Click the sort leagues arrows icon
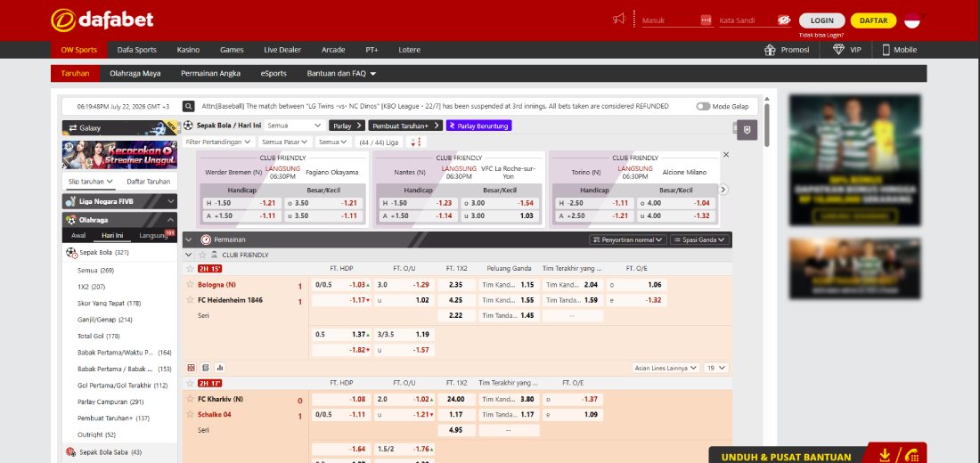 (x=417, y=142)
